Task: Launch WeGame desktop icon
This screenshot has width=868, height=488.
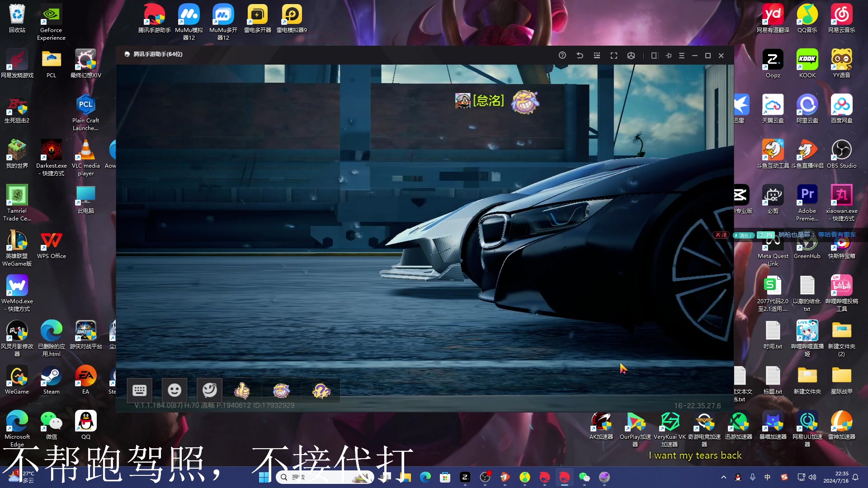Action: pos(17,380)
